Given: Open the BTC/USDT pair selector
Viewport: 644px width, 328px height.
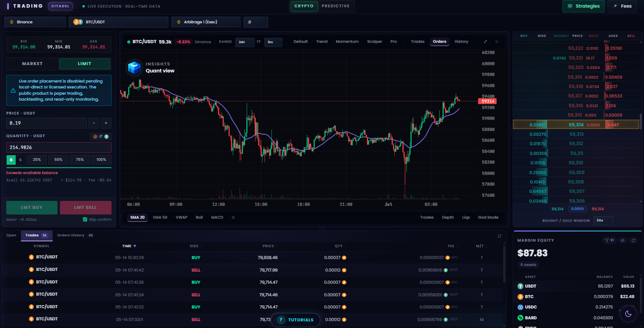Looking at the screenshot, I should [118, 22].
